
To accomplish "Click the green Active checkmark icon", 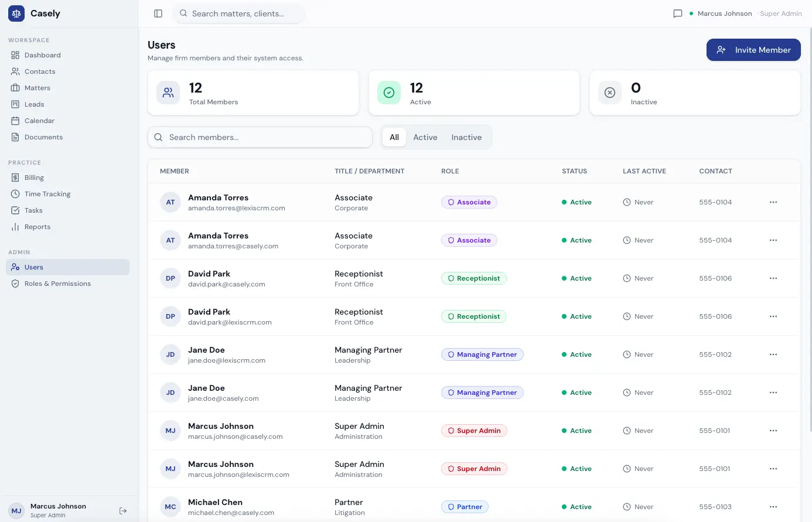I will [389, 93].
